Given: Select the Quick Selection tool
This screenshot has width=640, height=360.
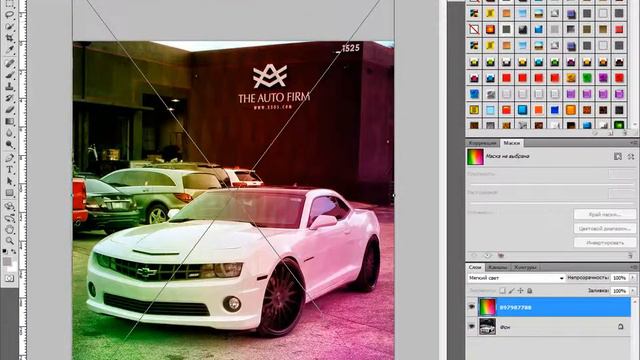Looking at the screenshot, I should point(9,27).
